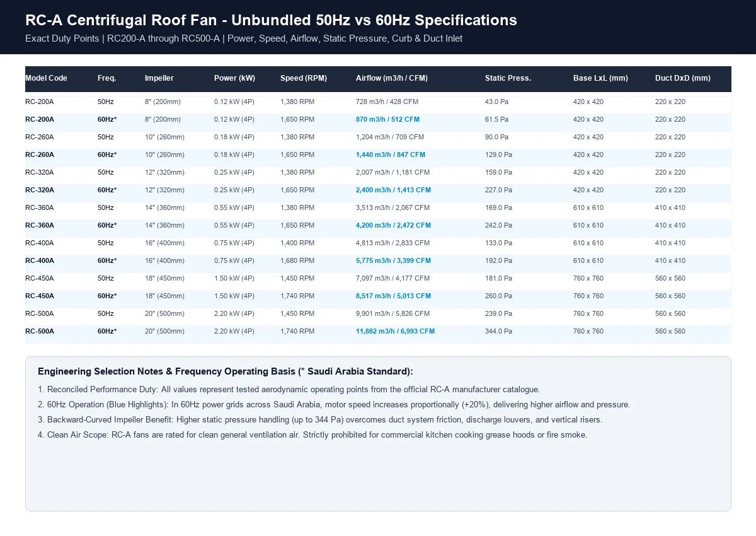Click highlighted airflow '870 m3/h / 512 CFM'
756x536 pixels.
[x=387, y=119]
